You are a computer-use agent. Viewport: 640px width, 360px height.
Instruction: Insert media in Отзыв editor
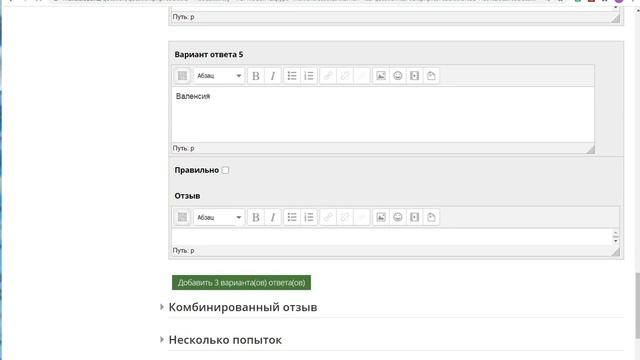pyautogui.click(x=414, y=217)
